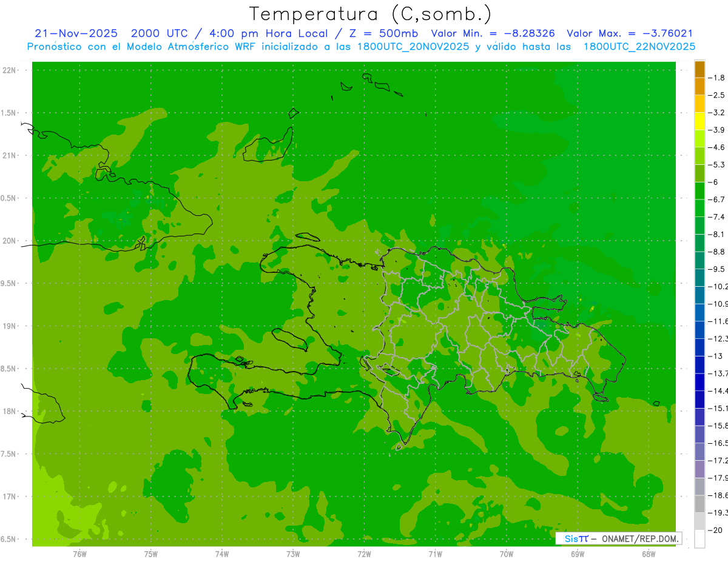728x562 pixels.
Task: Click the "74W" longitude label
Action: (222, 554)
